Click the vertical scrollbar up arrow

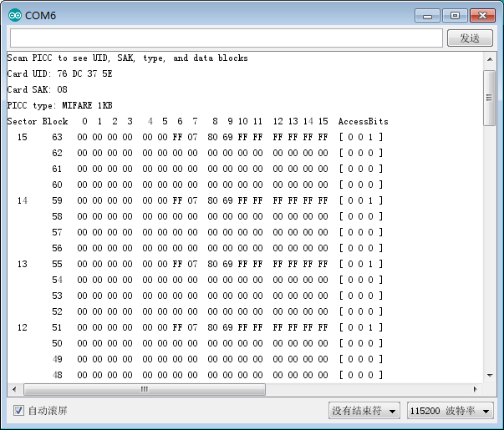click(x=490, y=59)
